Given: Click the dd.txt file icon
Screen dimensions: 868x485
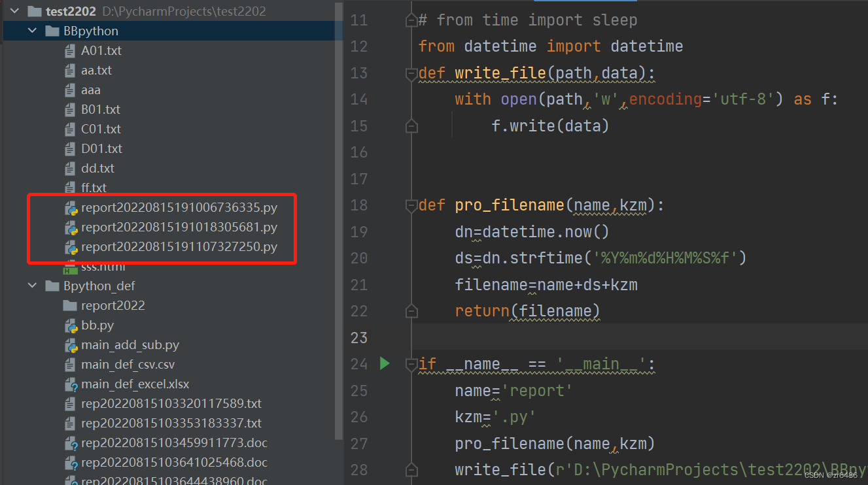Looking at the screenshot, I should click(x=70, y=168).
